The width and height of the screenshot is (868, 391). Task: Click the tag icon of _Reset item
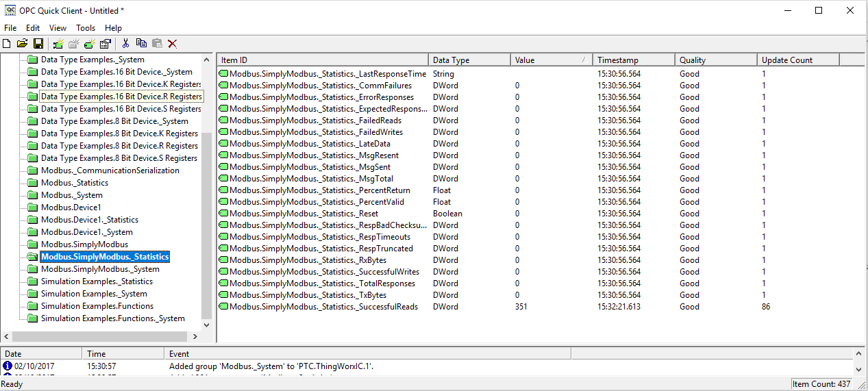[x=223, y=214]
